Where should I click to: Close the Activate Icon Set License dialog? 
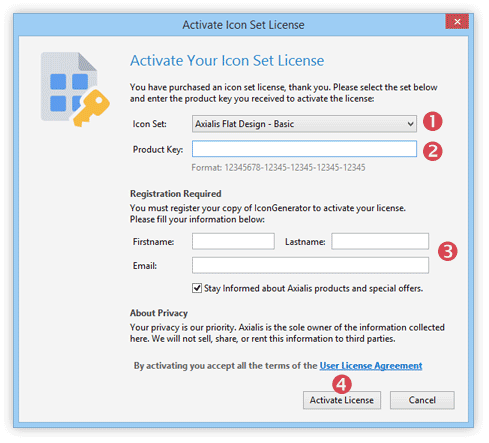pos(457,22)
